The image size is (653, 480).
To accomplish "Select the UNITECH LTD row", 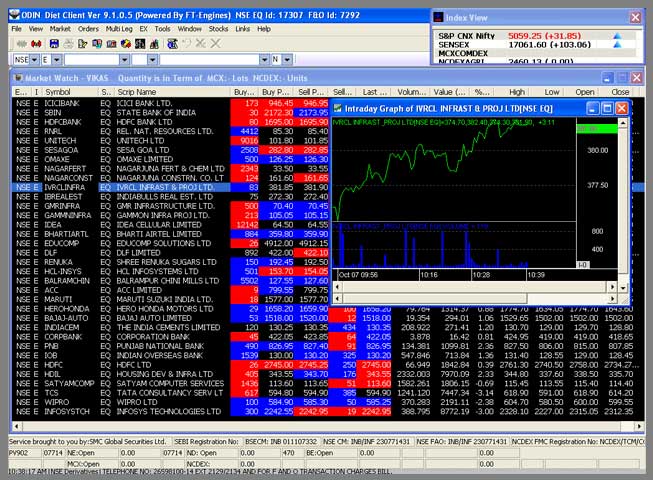I will (171, 141).
